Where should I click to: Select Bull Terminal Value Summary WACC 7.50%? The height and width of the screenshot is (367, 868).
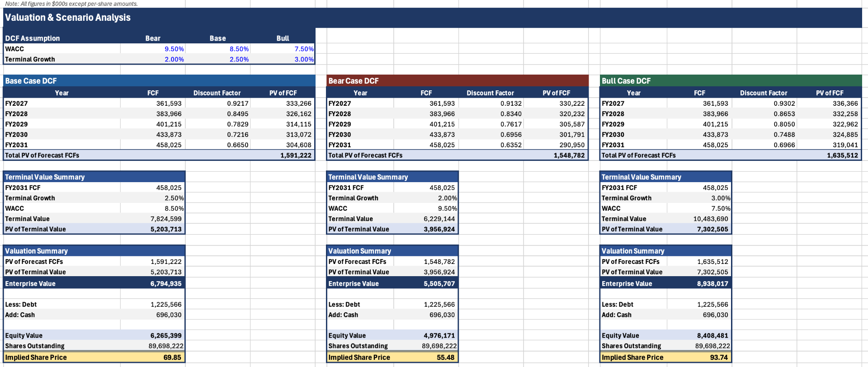[721, 208]
